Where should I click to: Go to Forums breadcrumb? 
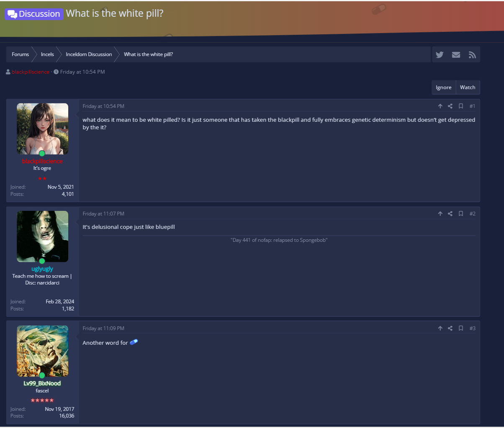click(20, 54)
